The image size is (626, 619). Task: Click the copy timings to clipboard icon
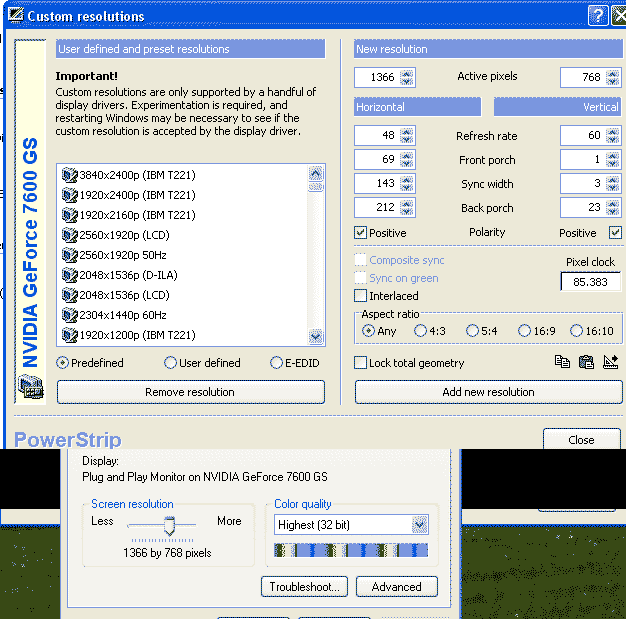click(x=562, y=362)
